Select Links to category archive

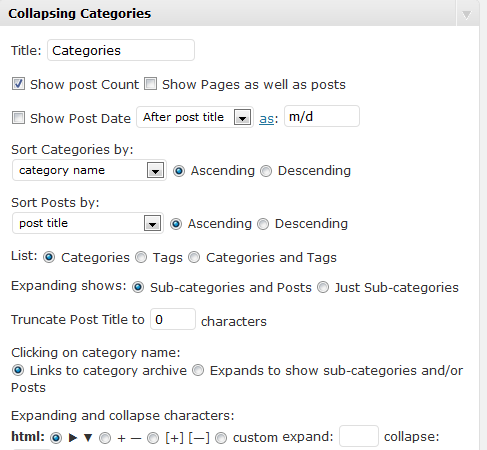[18, 370]
